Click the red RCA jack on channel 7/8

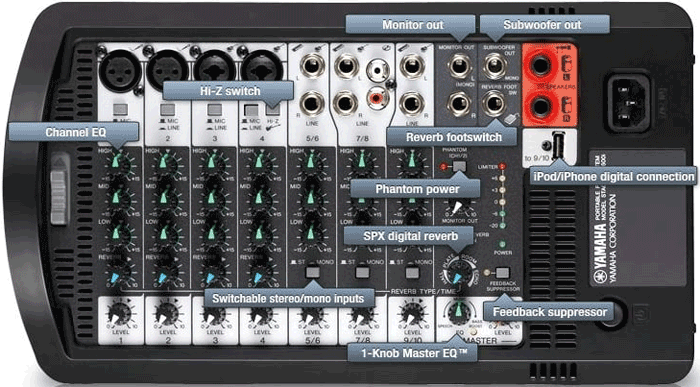point(378,98)
